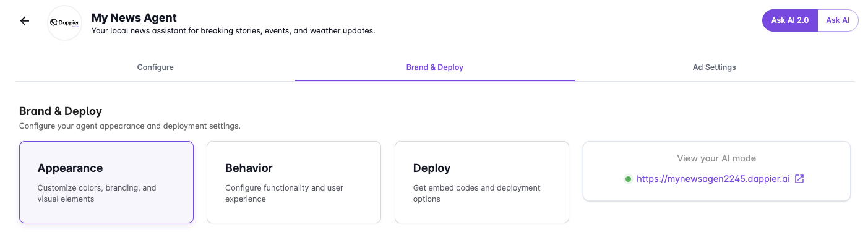The image size is (868, 232).
Task: Open the Configure tab
Action: coord(155,67)
